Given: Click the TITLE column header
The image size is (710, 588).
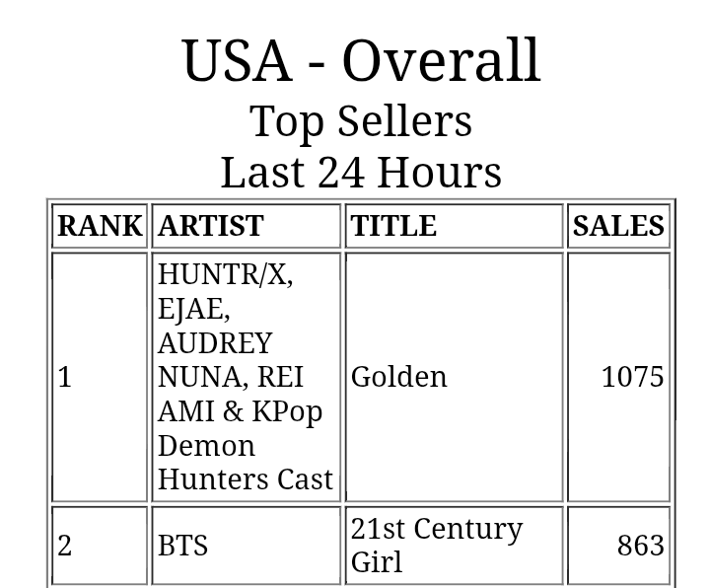Looking at the screenshot, I should click(455, 226).
